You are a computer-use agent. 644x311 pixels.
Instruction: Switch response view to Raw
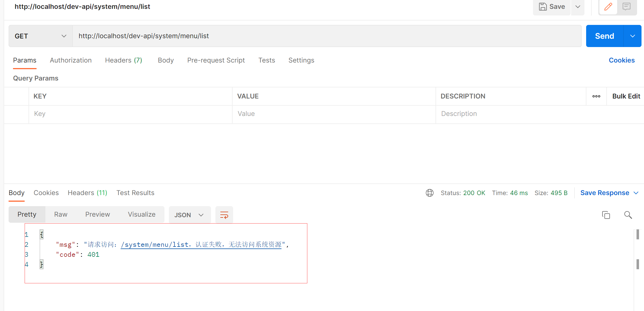[x=60, y=214]
